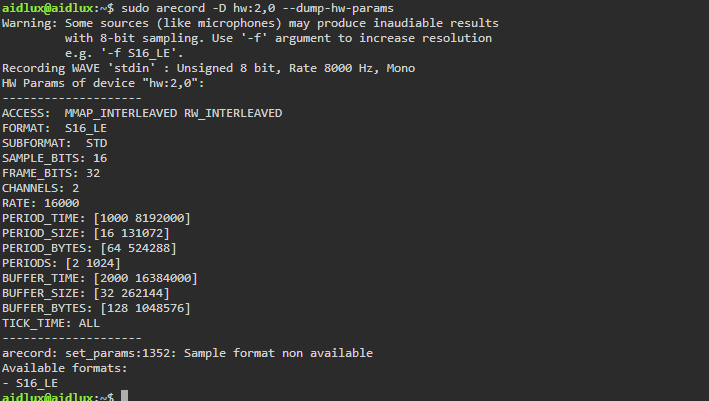Click the terminal cursor at the prompt
The image size is (709, 401).
click(124, 396)
